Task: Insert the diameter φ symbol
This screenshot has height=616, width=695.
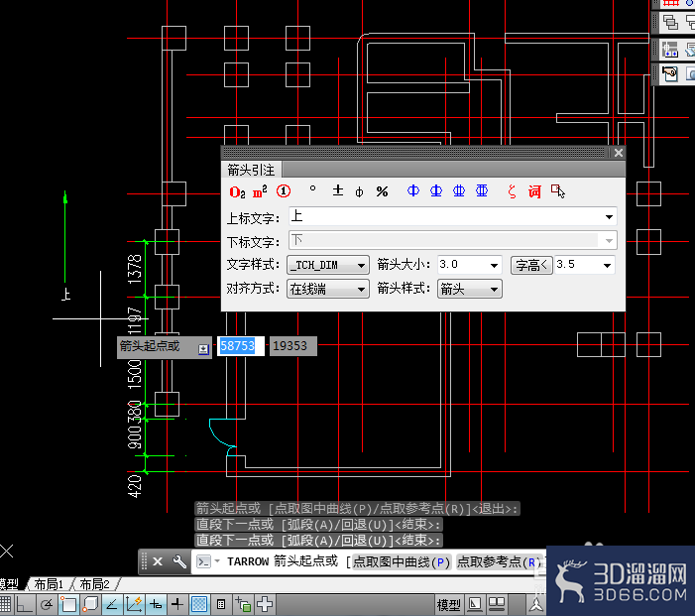Action: [x=360, y=191]
